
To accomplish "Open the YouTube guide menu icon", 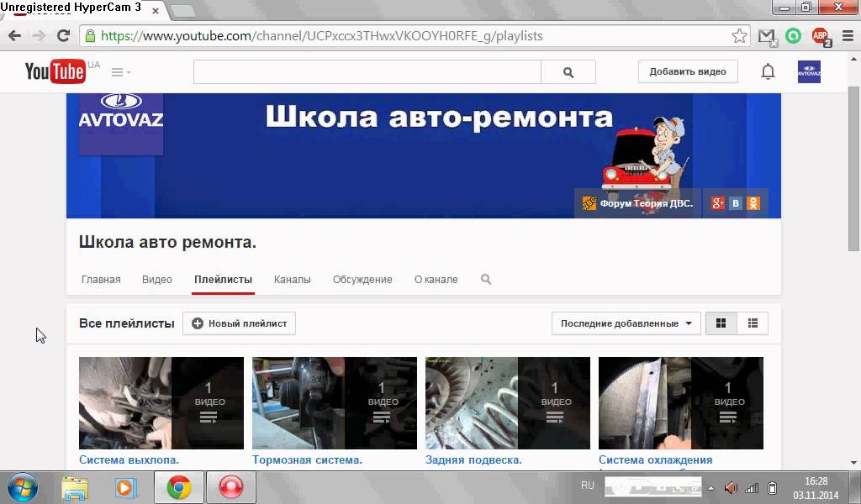I will pyautogui.click(x=121, y=72).
